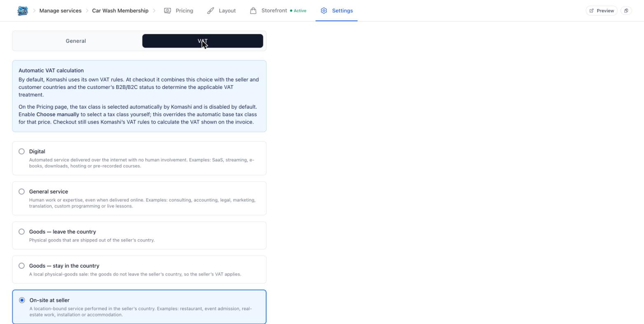Click the copy icon beside Preview
The width and height of the screenshot is (644, 324).
pyautogui.click(x=626, y=11)
